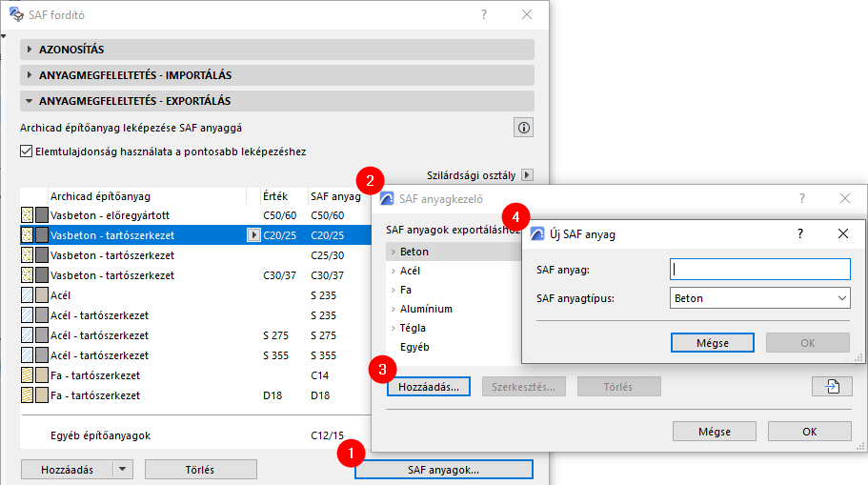Select the Fa - tartószerkezet row with D18

pos(195,395)
